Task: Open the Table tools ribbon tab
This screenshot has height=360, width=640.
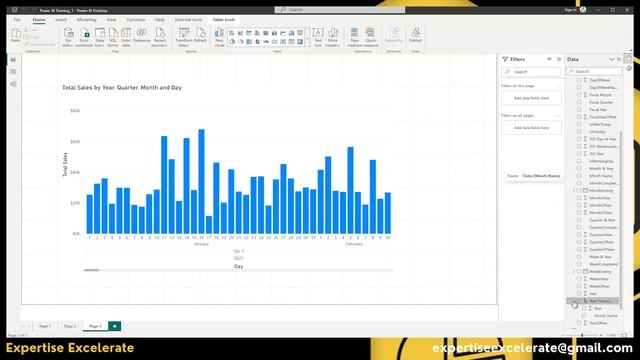Action: click(x=224, y=20)
